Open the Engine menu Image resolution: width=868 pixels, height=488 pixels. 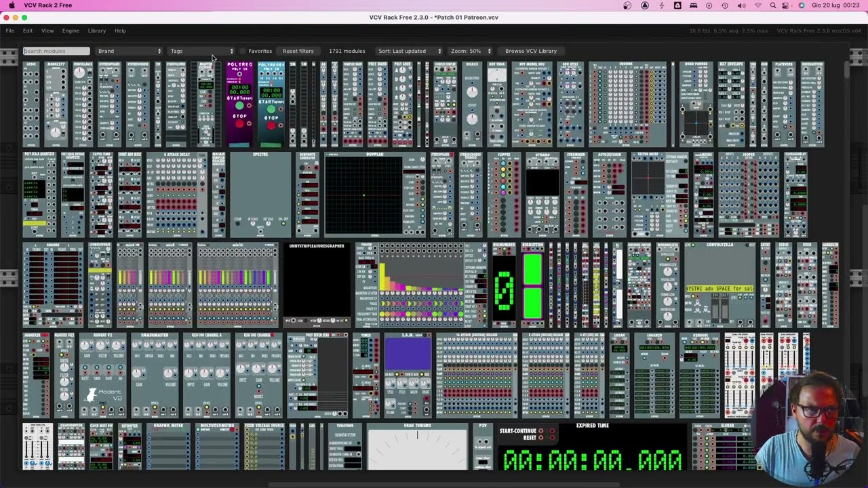[71, 30]
